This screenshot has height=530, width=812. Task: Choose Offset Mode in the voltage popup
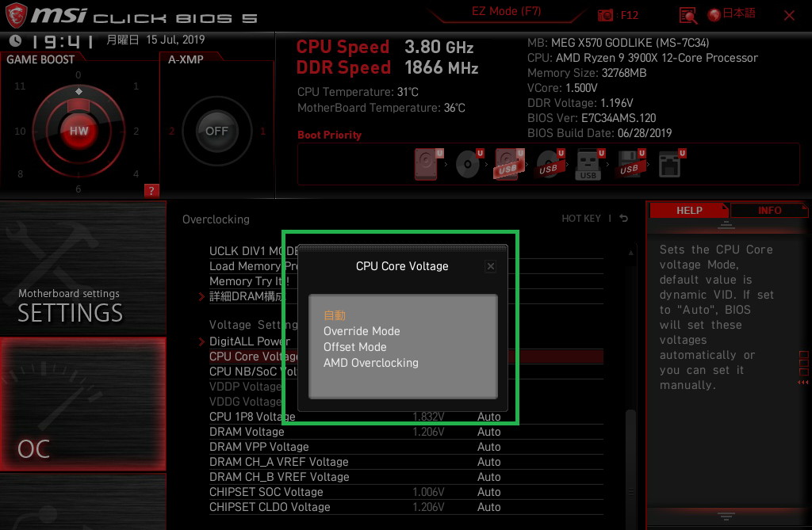coord(354,347)
